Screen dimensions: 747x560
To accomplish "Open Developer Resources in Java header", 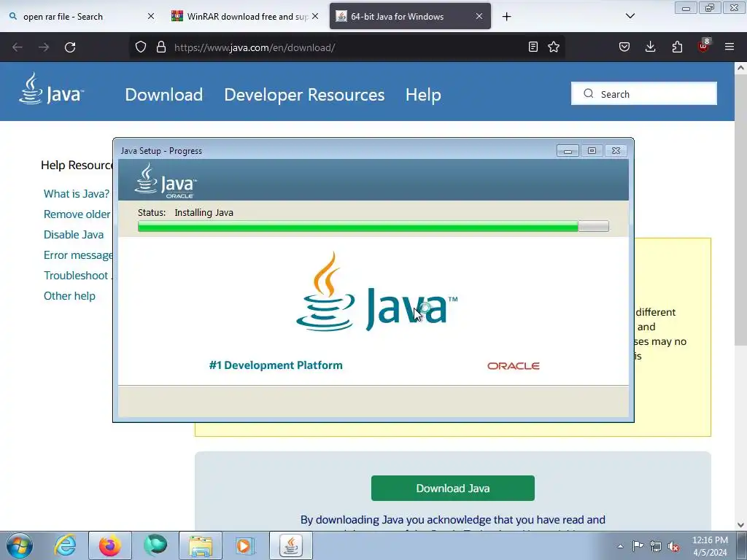I will tap(304, 95).
